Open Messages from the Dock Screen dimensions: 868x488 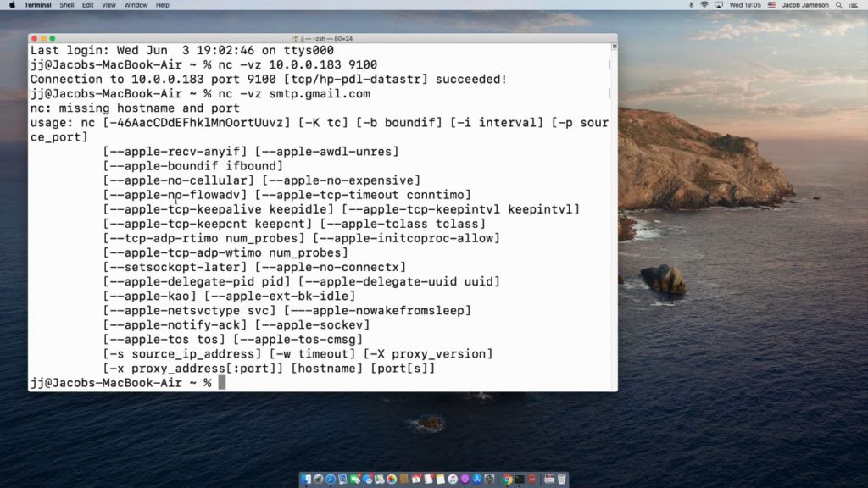(356, 479)
